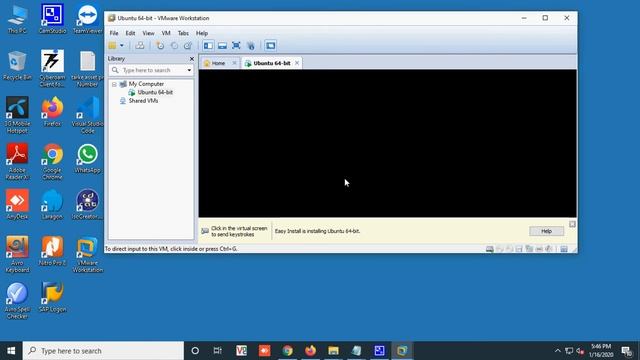Click the Help button in Easy Install bar

click(x=546, y=231)
